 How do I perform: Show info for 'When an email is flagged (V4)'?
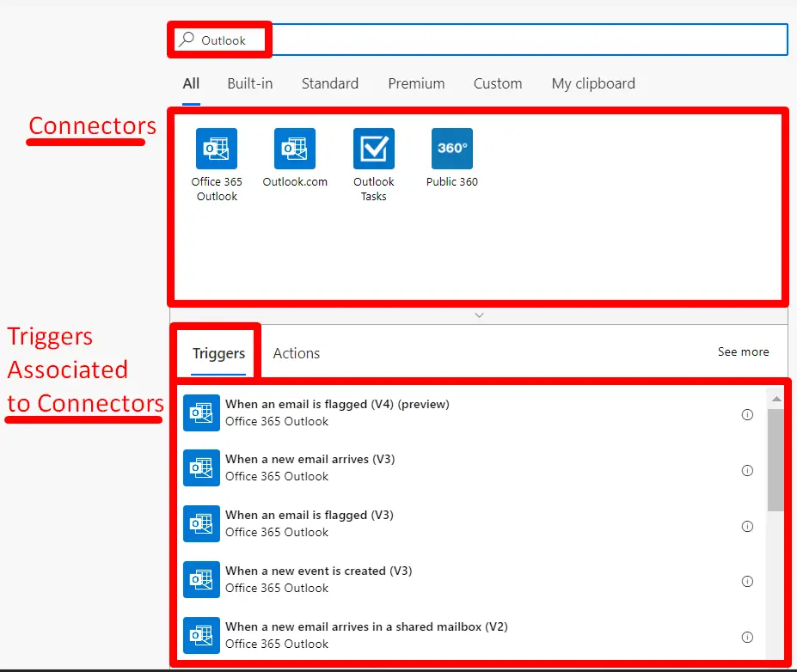tap(747, 414)
